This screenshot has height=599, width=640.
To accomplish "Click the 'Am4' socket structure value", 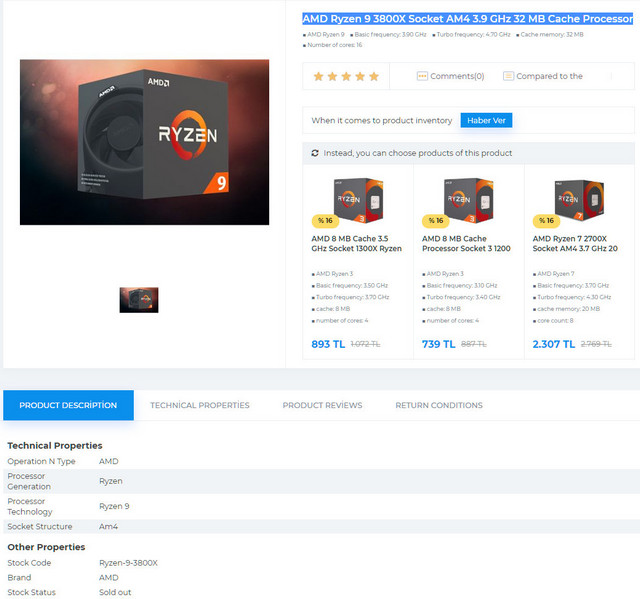I will [x=108, y=526].
